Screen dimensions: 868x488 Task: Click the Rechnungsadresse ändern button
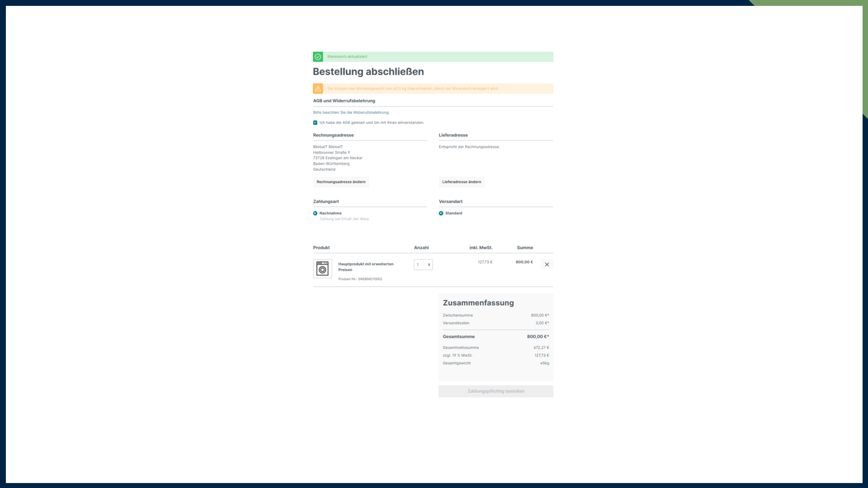[341, 182]
